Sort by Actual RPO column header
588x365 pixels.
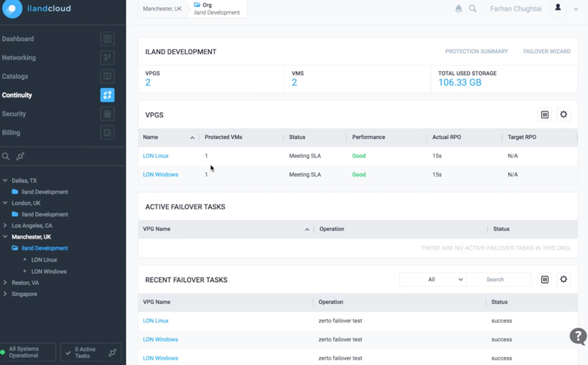(x=447, y=137)
